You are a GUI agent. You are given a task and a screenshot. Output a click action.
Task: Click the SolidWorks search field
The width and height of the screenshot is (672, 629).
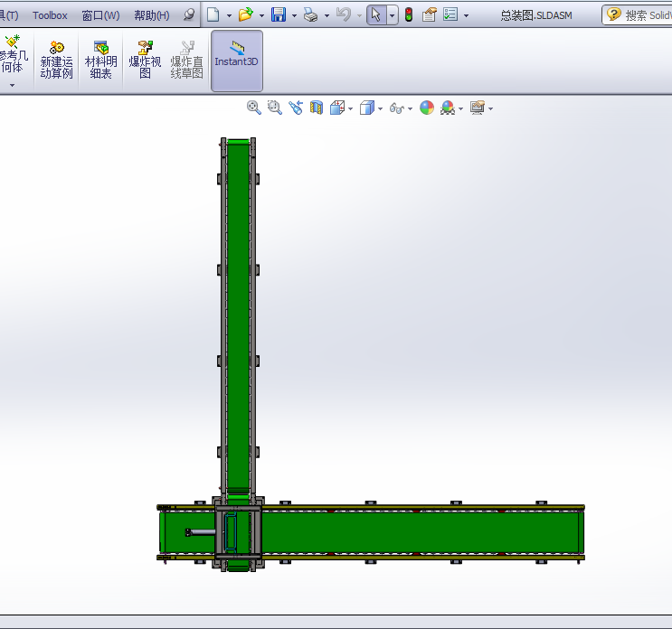[639, 15]
